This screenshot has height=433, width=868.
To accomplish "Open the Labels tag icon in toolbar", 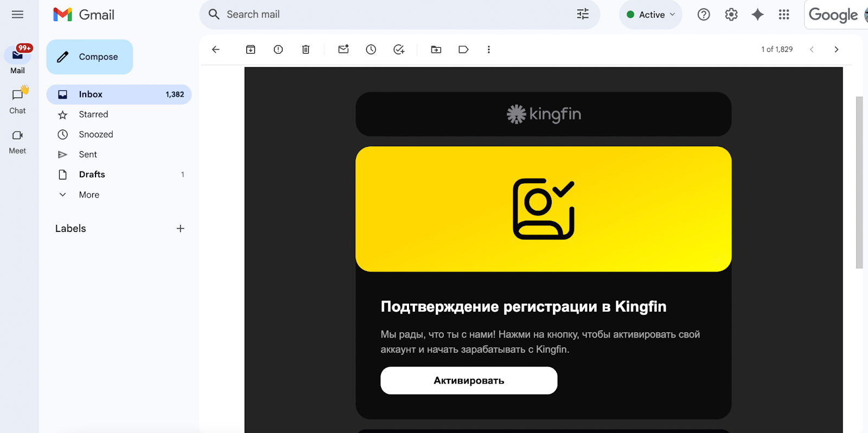I will (463, 49).
